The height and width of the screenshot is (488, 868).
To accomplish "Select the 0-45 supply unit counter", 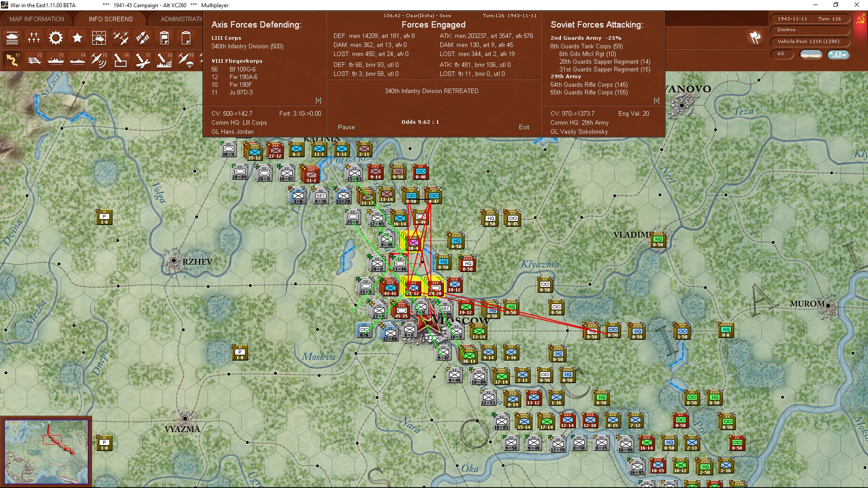I will [513, 218].
